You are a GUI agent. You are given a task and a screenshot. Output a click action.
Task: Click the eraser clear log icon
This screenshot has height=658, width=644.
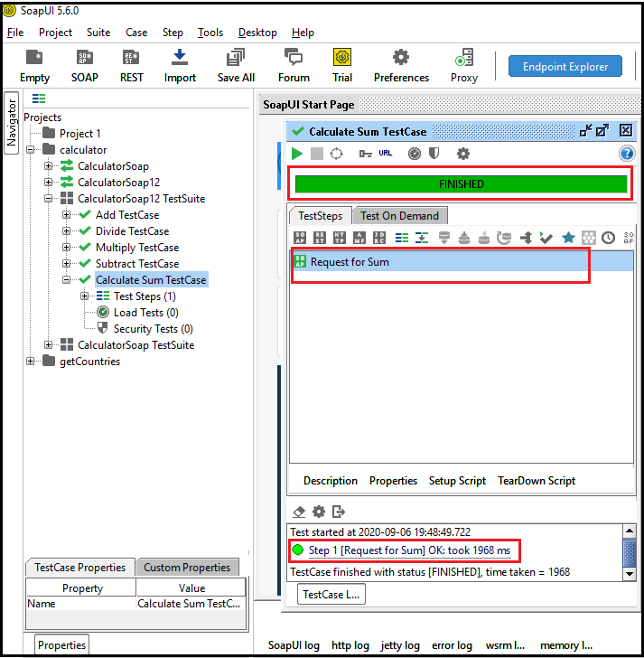pos(299,512)
